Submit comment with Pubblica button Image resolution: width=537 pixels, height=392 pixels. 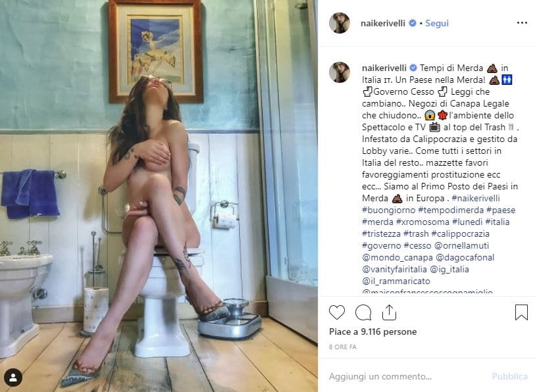tap(509, 376)
